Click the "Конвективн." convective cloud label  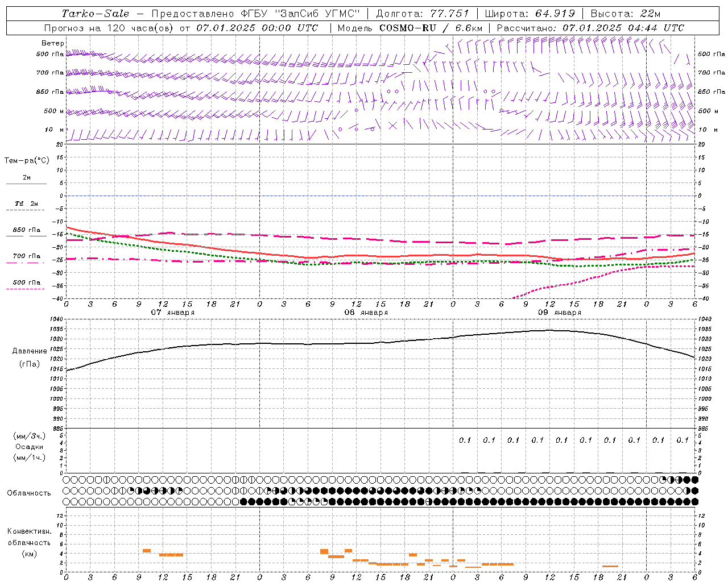[x=29, y=531]
